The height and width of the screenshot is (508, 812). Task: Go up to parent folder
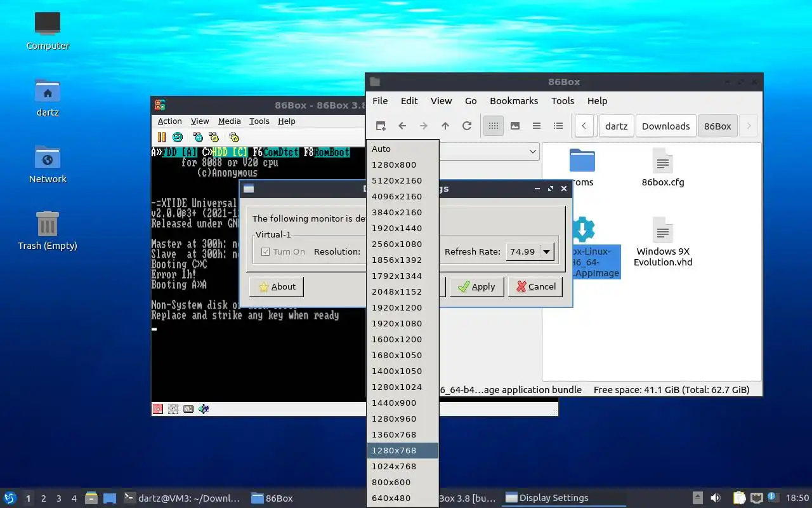(445, 126)
